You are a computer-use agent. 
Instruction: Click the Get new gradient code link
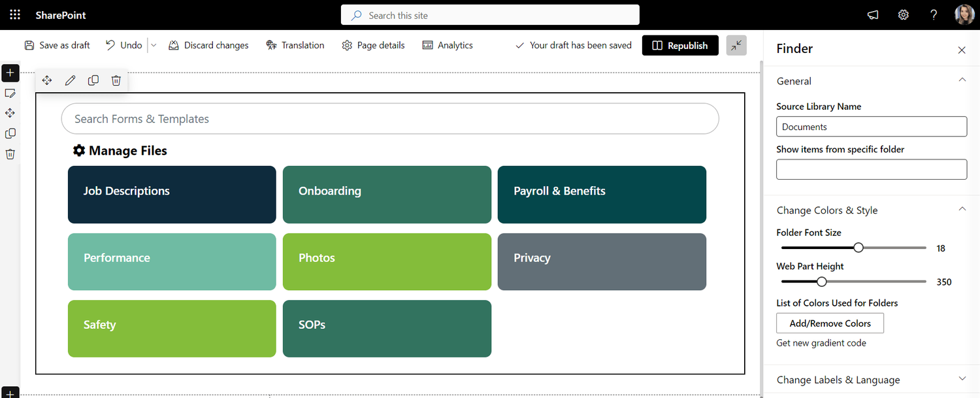(x=821, y=342)
